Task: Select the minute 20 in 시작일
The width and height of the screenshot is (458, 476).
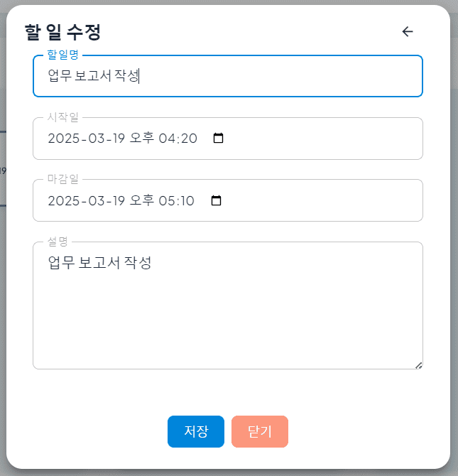Action: (189, 139)
